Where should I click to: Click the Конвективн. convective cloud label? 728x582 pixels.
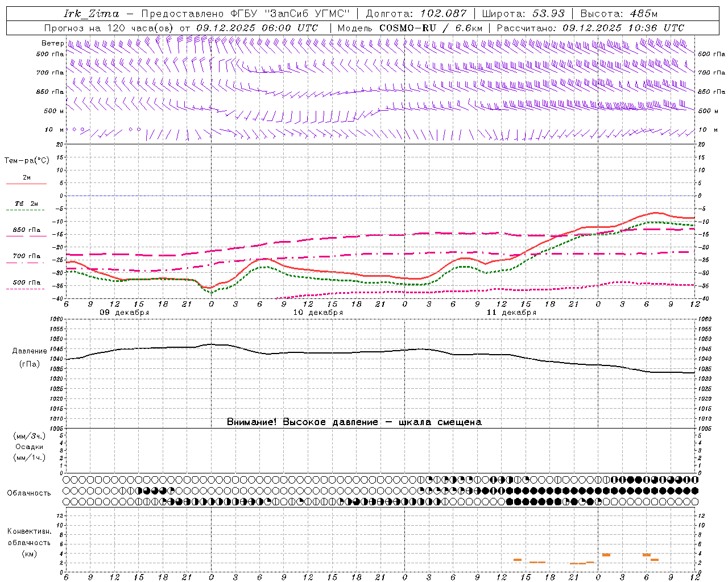(29, 531)
